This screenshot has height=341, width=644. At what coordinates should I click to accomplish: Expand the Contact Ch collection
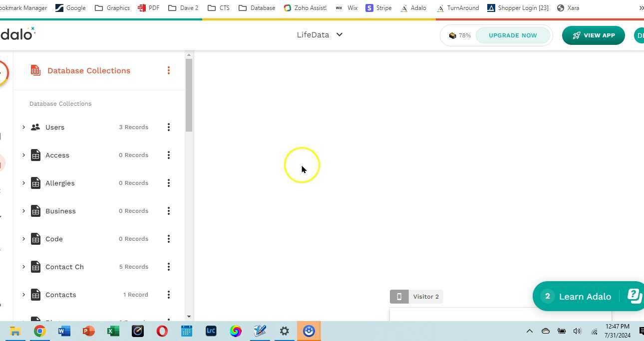tap(23, 267)
